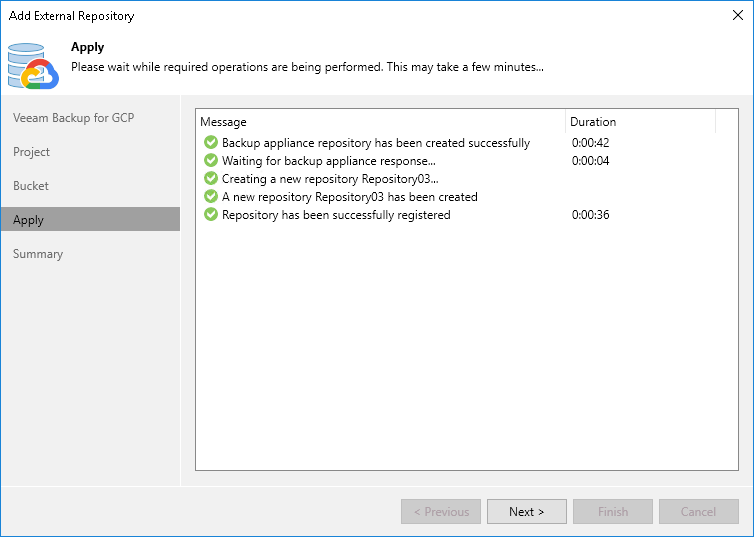Close the Add External Repository dialog

[738, 15]
